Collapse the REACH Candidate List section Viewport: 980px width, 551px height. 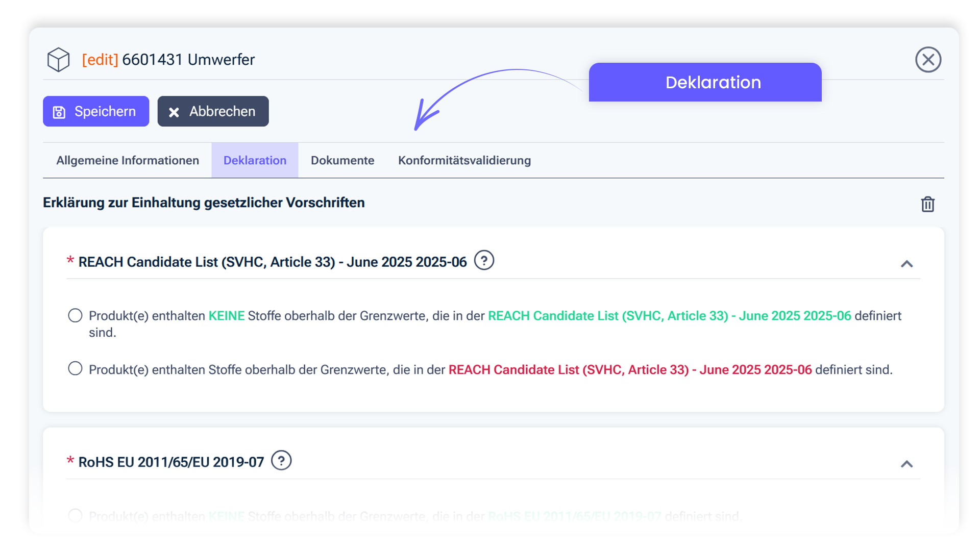[907, 264]
